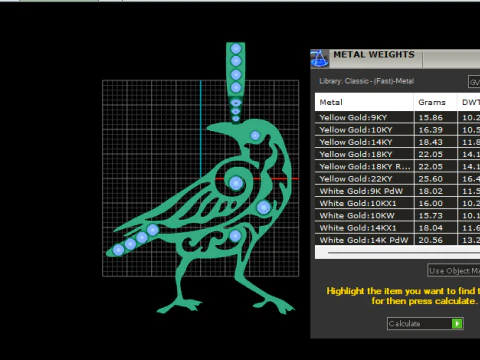Screen dimensions: 480x360
Task: Select the White Gold:10KX1 row
Action: [397, 203]
